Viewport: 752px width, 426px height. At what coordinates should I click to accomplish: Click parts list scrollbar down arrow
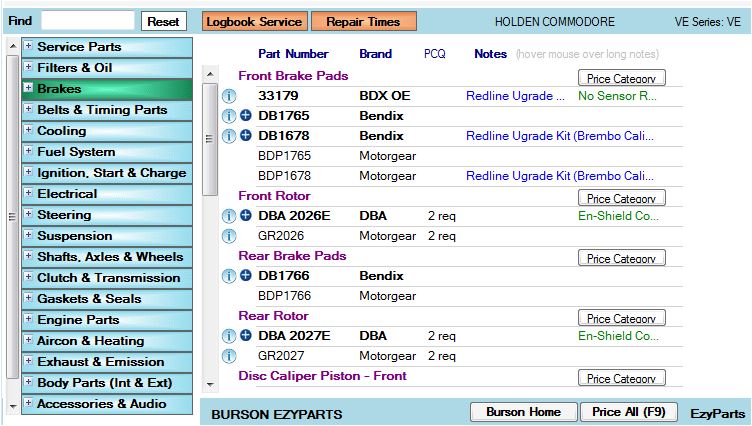210,384
